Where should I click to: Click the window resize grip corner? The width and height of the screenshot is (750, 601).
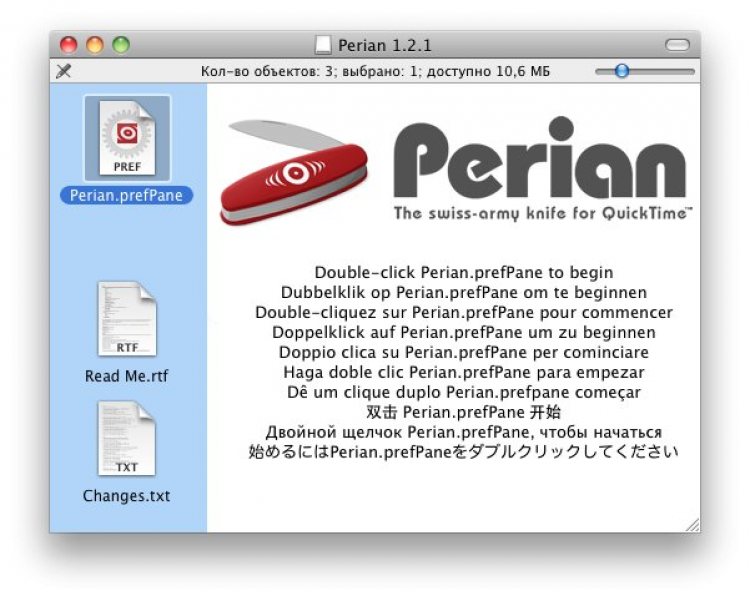[692, 525]
